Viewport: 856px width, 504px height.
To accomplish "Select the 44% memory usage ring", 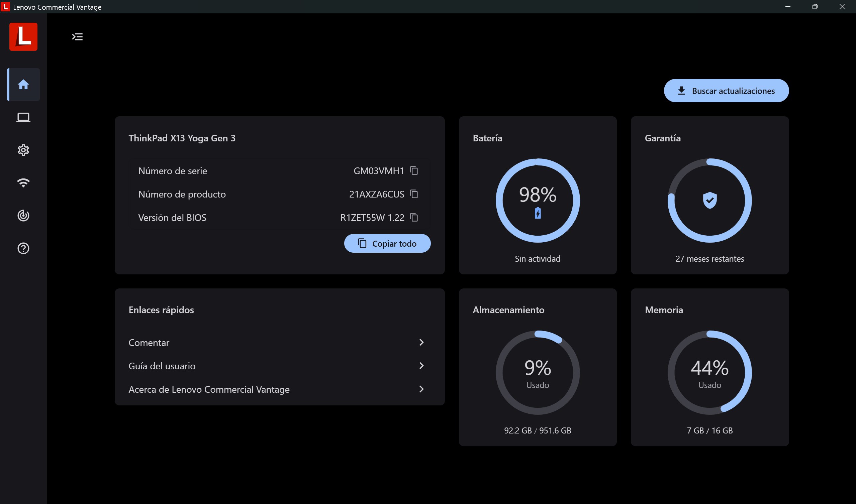I will coord(709,373).
